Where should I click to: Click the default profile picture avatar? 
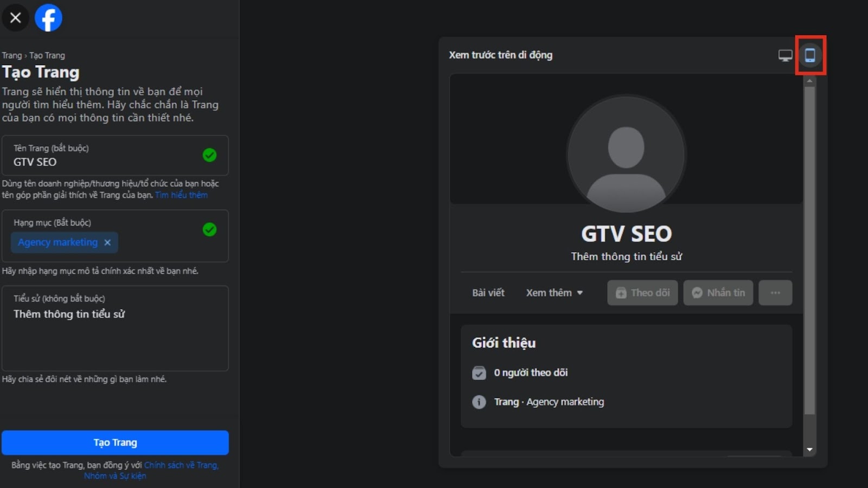click(626, 155)
